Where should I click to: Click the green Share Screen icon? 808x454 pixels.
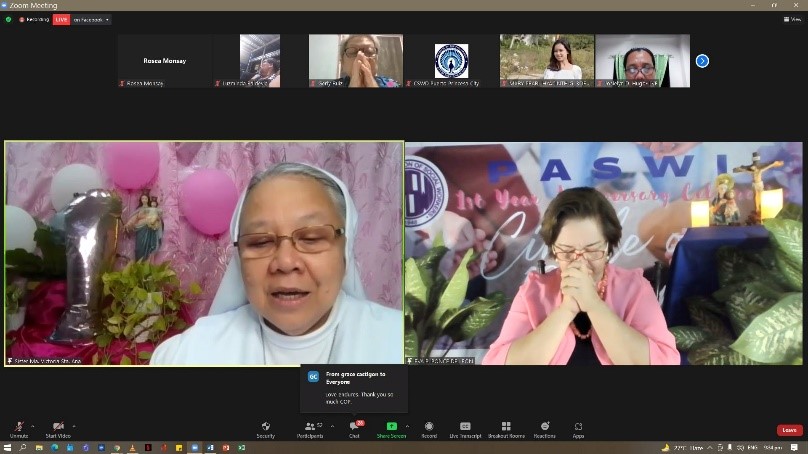point(391,427)
